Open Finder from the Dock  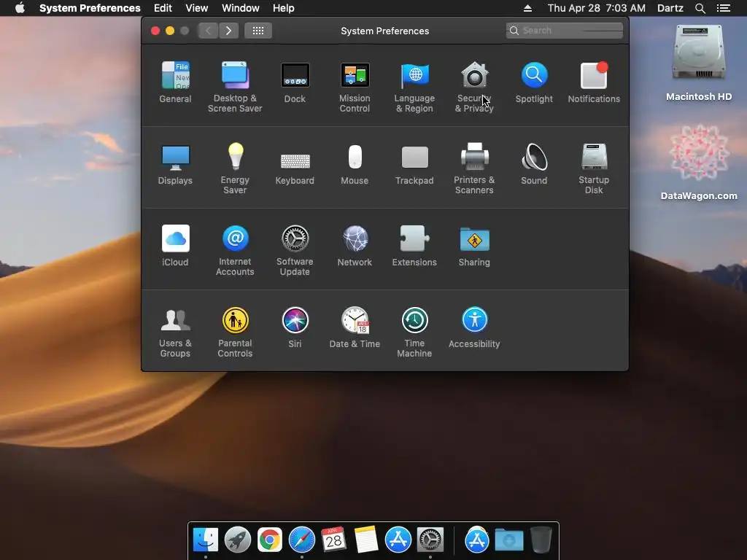pyautogui.click(x=206, y=540)
